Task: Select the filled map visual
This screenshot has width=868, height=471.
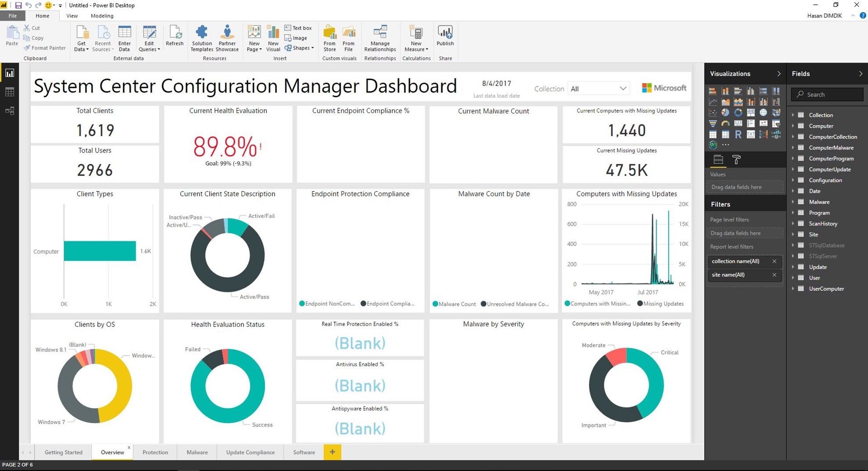Action: (x=776, y=112)
